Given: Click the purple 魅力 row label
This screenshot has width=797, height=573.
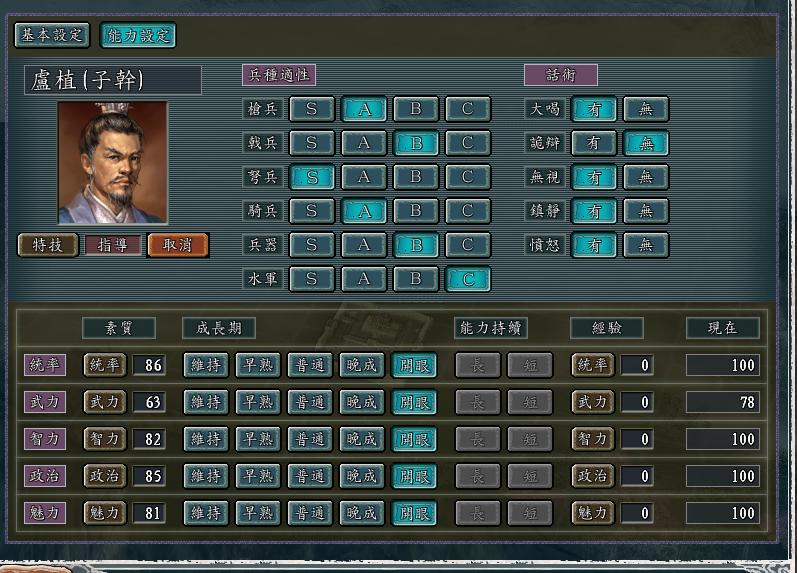Looking at the screenshot, I should pos(45,513).
